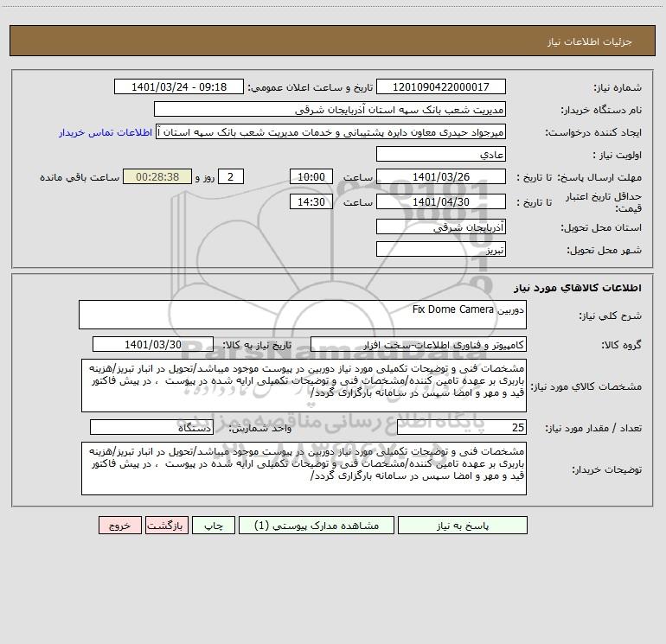Click the توضیحات خریدار text area
Image resolution: width=666 pixels, height=644 pixels.
pyautogui.click(x=304, y=469)
